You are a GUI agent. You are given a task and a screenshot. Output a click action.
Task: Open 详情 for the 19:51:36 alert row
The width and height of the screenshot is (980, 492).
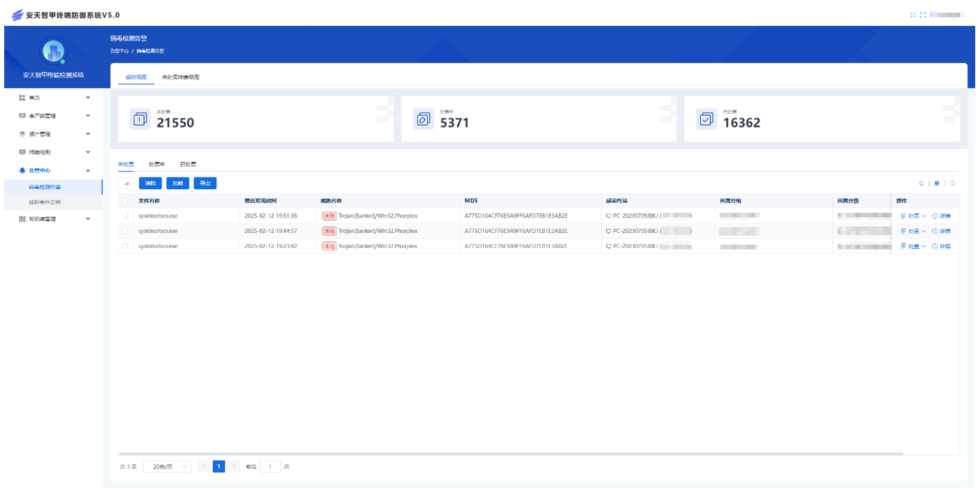click(941, 216)
